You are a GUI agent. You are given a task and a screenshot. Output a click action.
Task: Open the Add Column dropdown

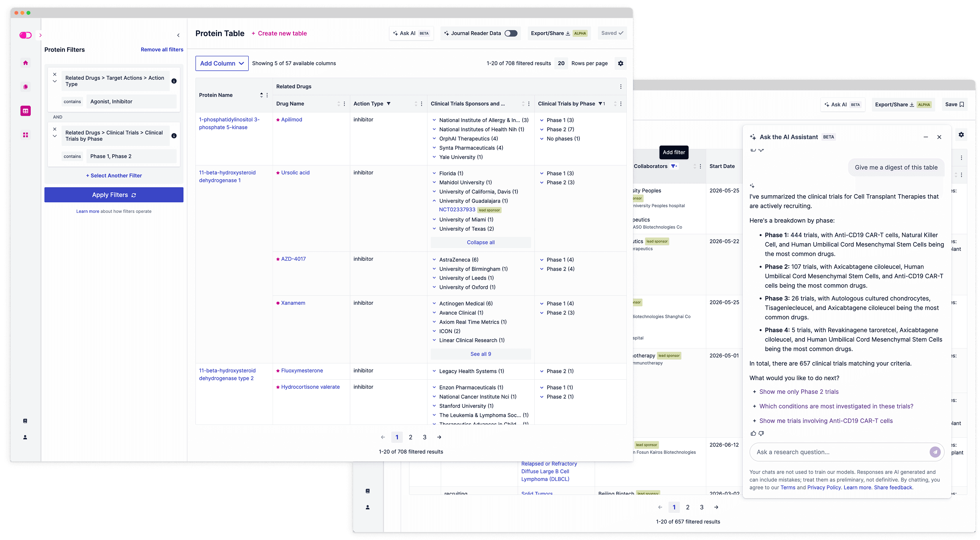pyautogui.click(x=222, y=63)
